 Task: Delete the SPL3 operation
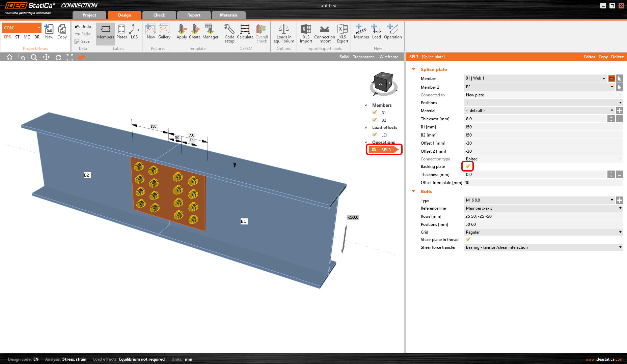point(617,57)
